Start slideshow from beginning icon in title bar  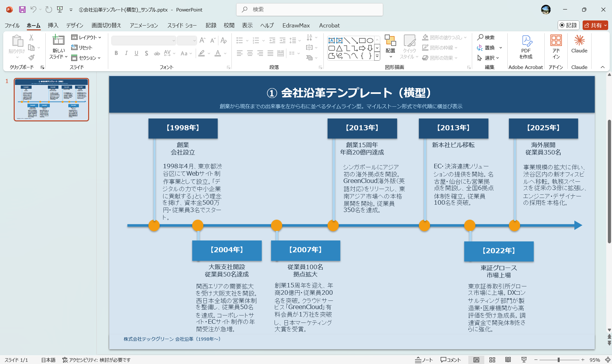60,10
